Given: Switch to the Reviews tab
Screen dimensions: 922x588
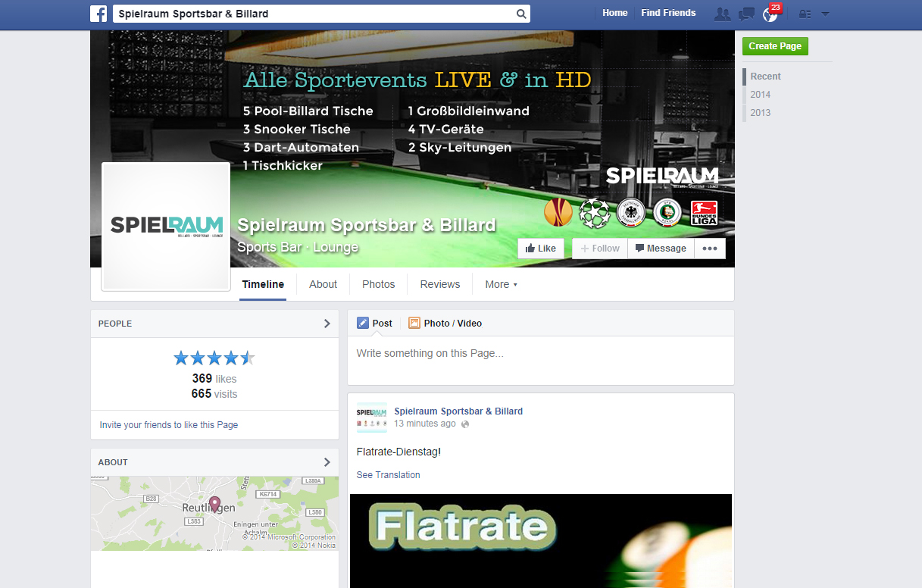Looking at the screenshot, I should click(x=439, y=284).
